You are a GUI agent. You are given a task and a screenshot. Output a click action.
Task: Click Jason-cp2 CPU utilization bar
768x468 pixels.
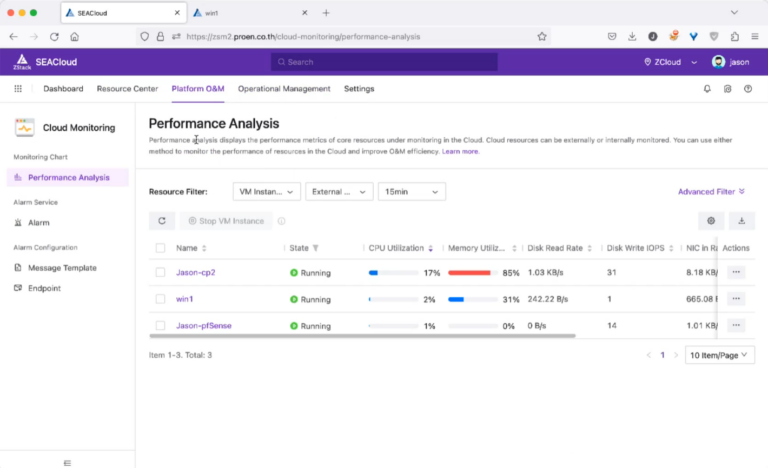click(x=393, y=272)
